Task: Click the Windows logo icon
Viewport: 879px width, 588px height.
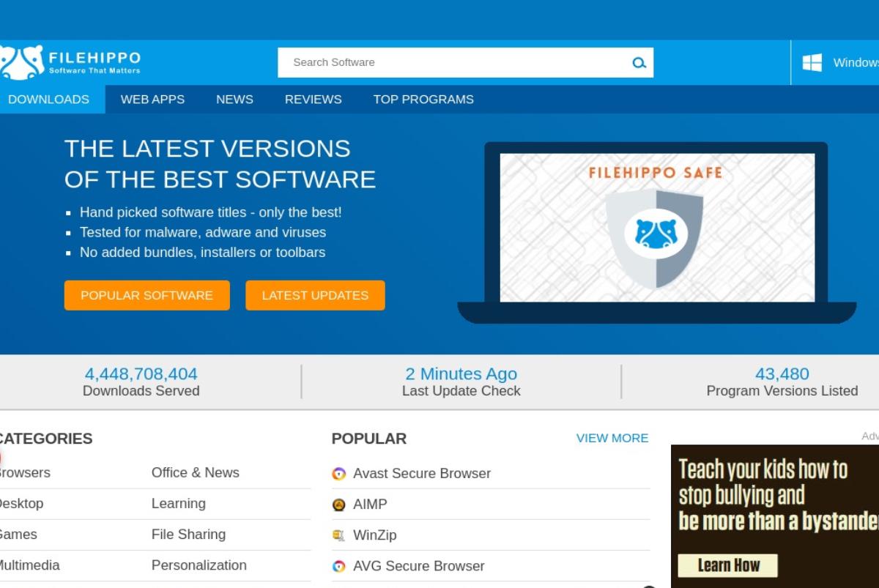Action: click(812, 62)
